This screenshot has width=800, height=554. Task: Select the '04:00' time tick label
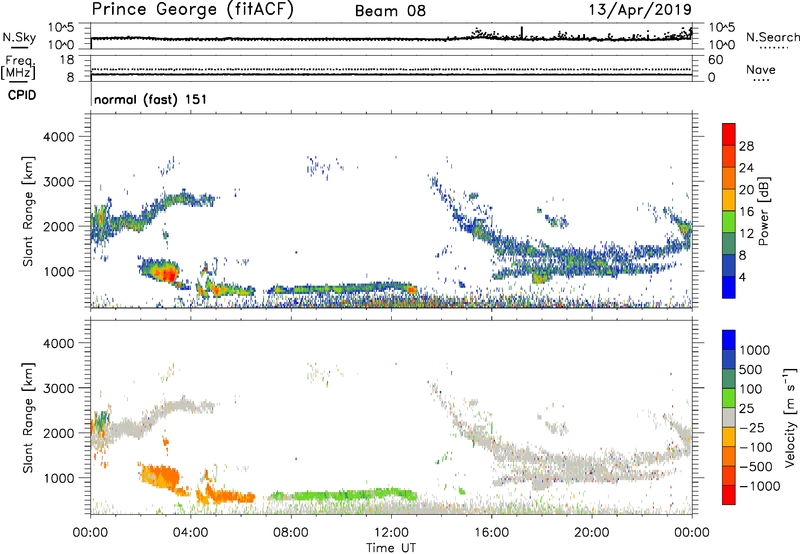coord(190,533)
